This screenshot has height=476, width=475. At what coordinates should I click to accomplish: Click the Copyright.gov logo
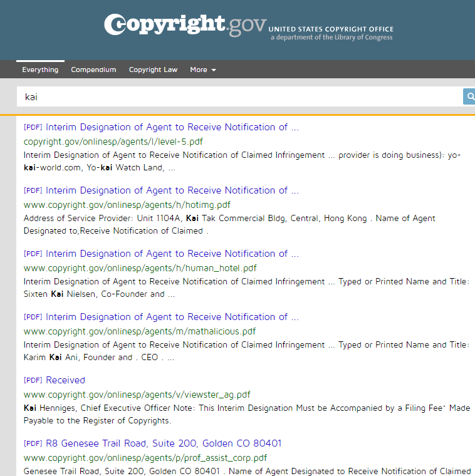pyautogui.click(x=185, y=26)
